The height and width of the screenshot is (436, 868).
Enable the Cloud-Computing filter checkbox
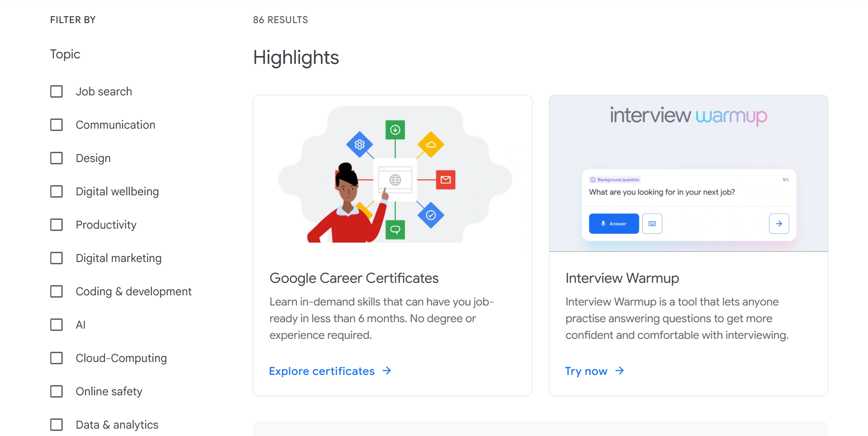pos(56,358)
